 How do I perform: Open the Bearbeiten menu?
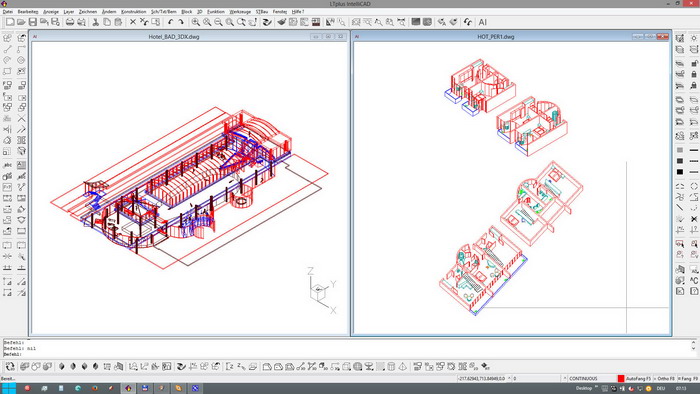pos(28,12)
